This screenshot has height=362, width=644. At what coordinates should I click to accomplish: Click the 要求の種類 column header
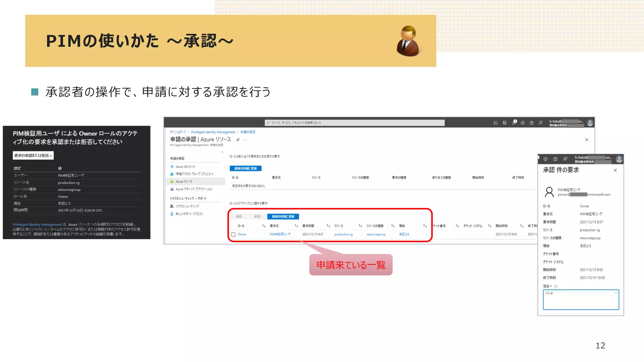coord(399,178)
